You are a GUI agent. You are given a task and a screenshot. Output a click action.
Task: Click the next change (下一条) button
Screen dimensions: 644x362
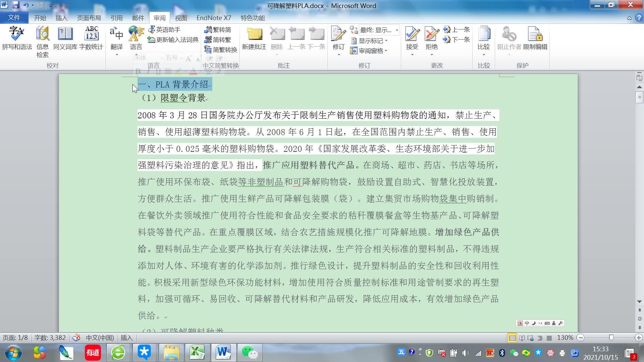click(x=457, y=40)
